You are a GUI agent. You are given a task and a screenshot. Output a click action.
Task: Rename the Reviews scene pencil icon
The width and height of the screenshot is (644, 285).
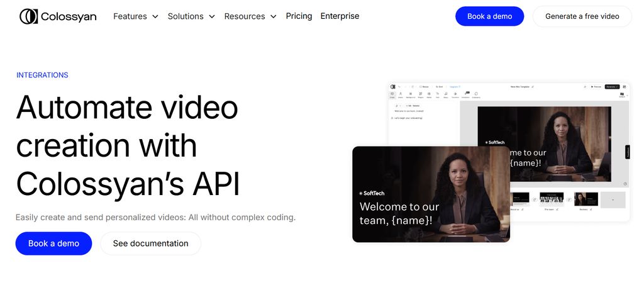591,210
